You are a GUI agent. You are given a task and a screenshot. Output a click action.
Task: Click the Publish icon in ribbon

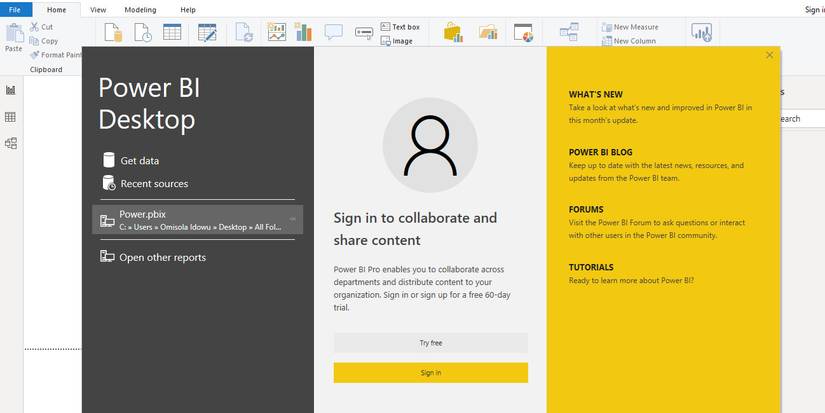click(x=701, y=33)
